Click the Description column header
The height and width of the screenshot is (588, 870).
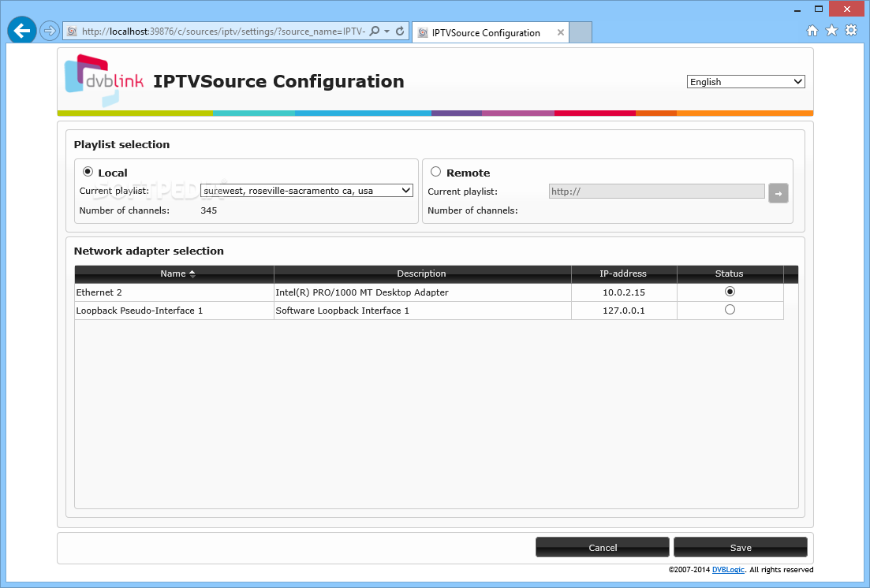coord(422,274)
